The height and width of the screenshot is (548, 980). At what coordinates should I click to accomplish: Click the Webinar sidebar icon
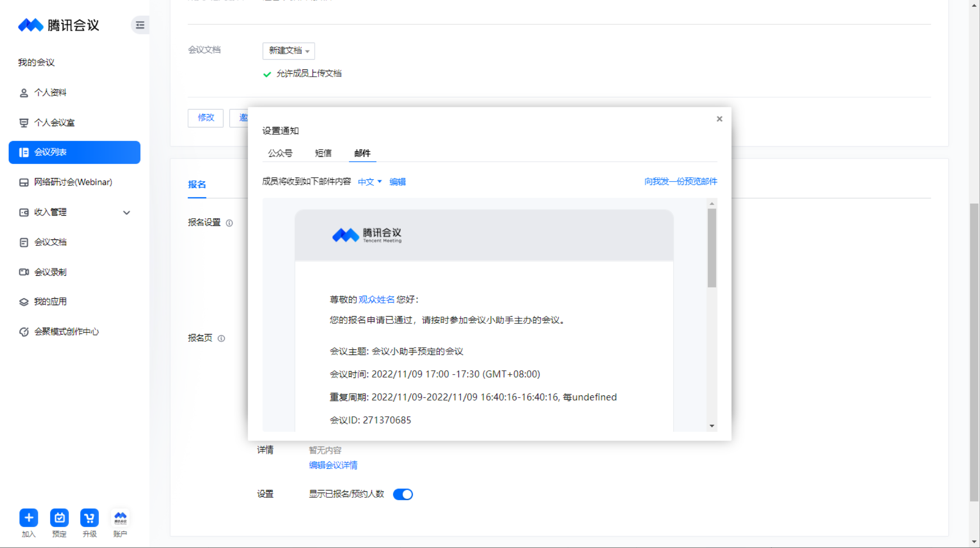(x=24, y=182)
